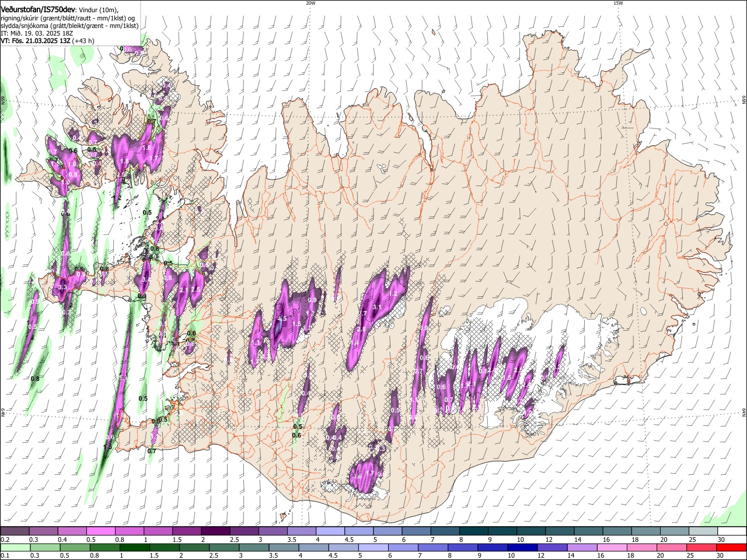
Task: Click the 2.1 precipitation value on the map
Action: click(x=183, y=290)
